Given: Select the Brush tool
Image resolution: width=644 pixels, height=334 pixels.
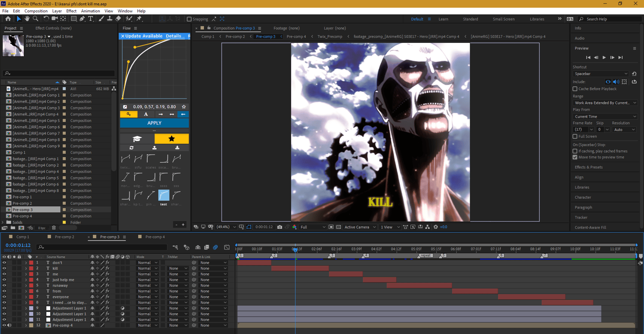Looking at the screenshot, I should tap(101, 19).
